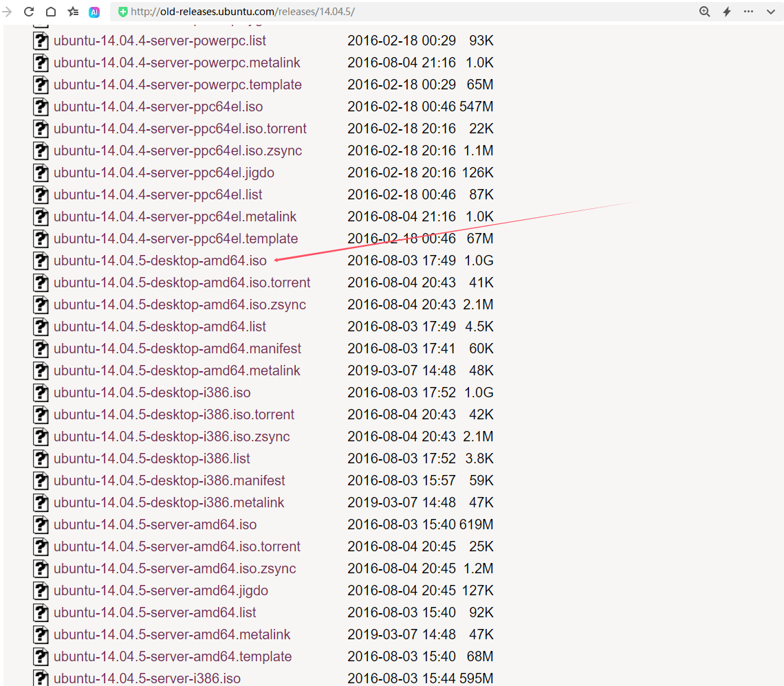Open ubuntu-14.04.5-server-amd64.metalink link
Image resolution: width=784 pixels, height=686 pixels.
pyautogui.click(x=171, y=634)
